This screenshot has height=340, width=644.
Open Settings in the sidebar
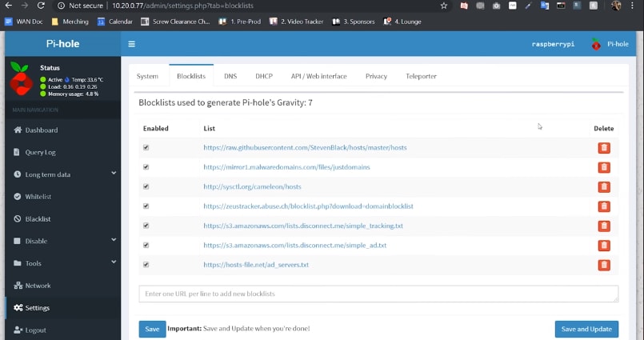(x=63, y=307)
